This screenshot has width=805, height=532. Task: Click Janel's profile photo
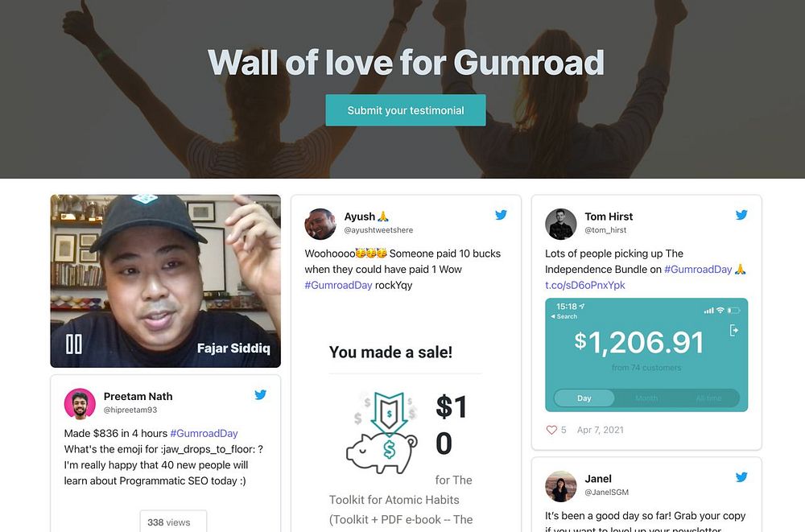coord(560,486)
